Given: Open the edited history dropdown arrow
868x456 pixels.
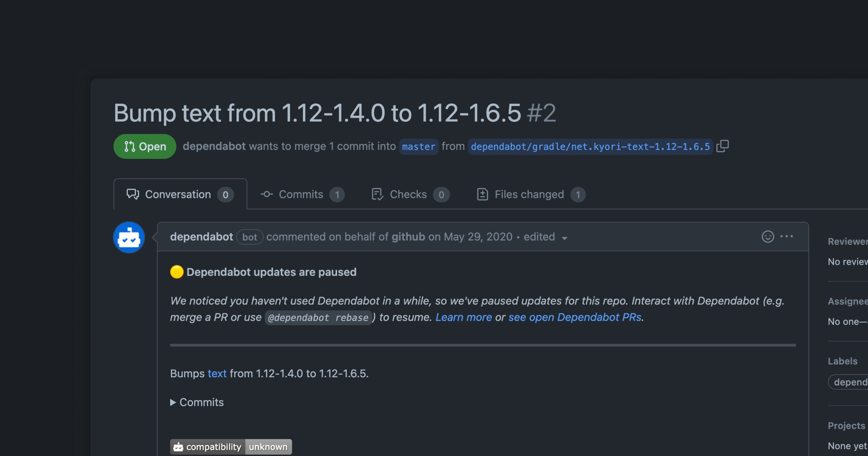Looking at the screenshot, I should [564, 238].
